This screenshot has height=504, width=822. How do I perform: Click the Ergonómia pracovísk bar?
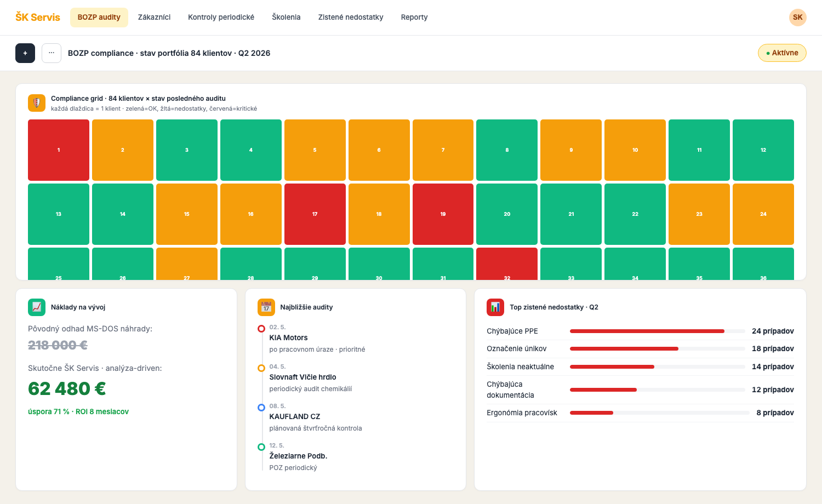point(660,413)
